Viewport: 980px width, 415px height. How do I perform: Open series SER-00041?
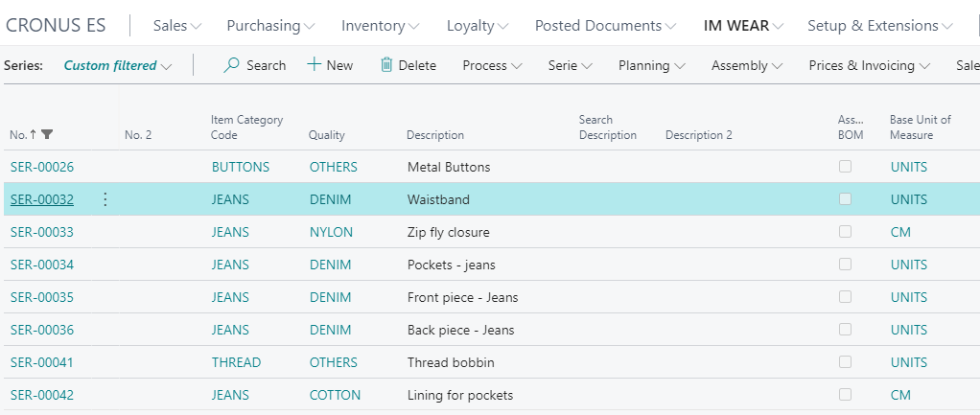(x=42, y=362)
